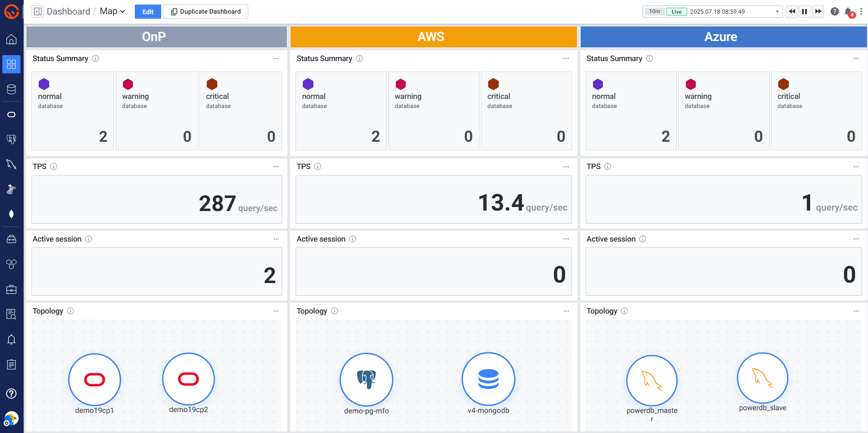Open the home icon in sidebar

(x=11, y=40)
